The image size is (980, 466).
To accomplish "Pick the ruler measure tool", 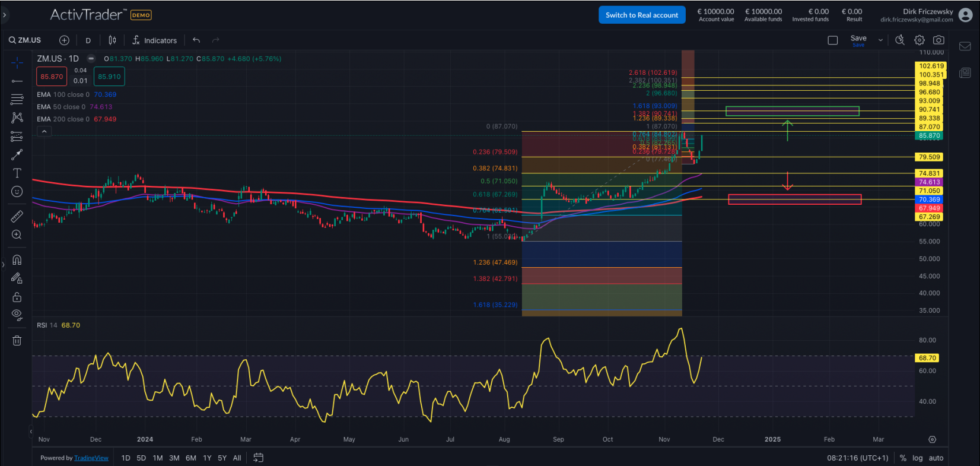I will (17, 217).
